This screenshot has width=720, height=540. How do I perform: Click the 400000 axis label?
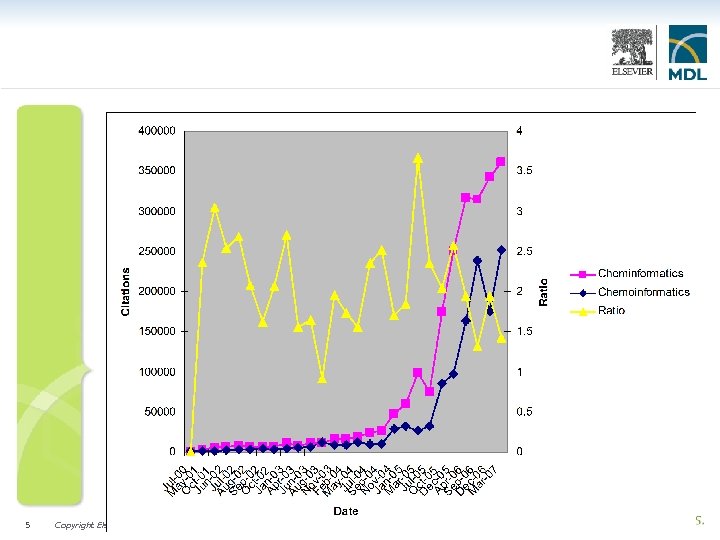pyautogui.click(x=157, y=131)
